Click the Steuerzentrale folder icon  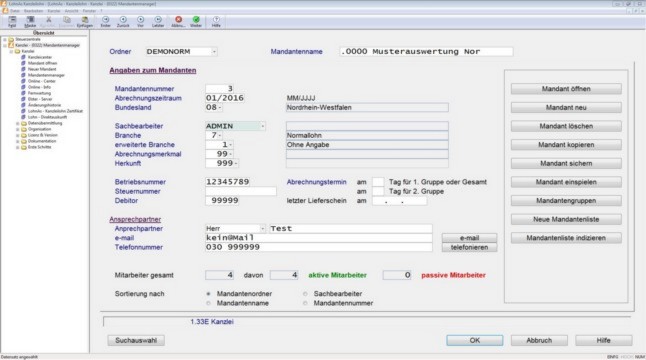[11, 40]
